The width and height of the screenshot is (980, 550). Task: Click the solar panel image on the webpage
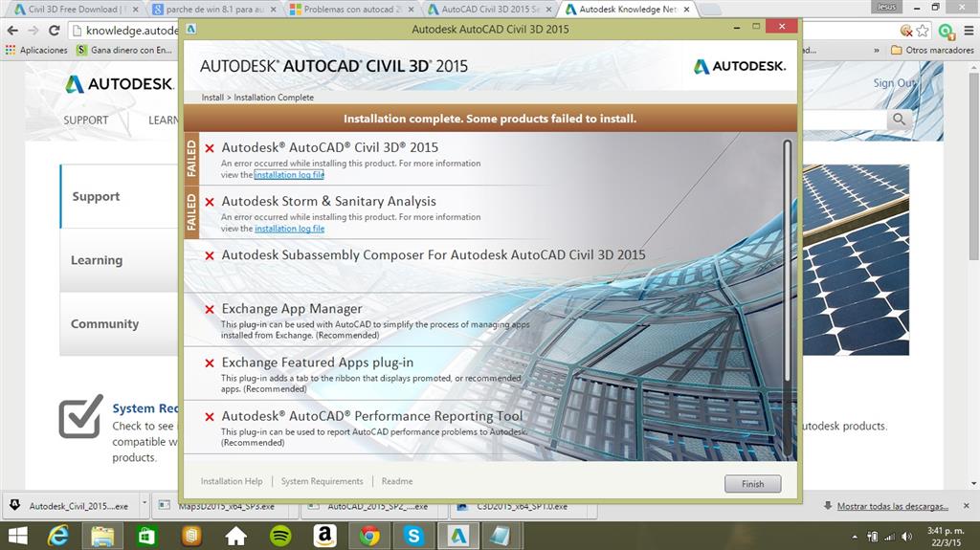855,260
